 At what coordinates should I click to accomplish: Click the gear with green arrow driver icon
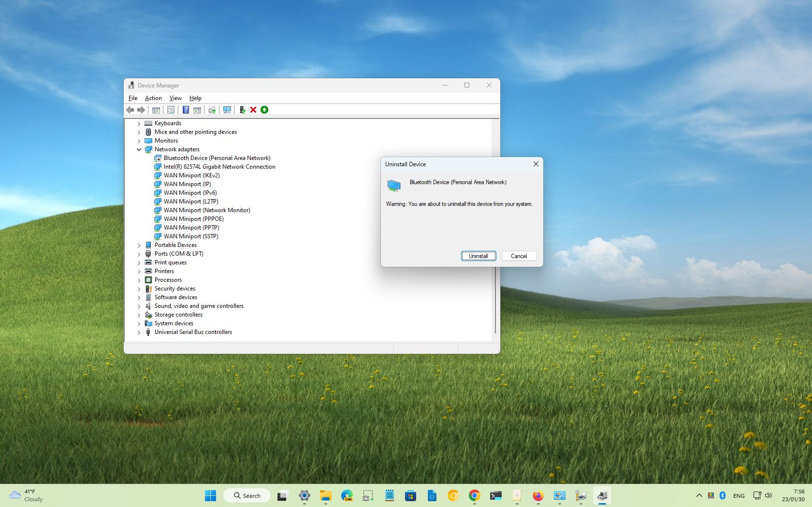(212, 110)
